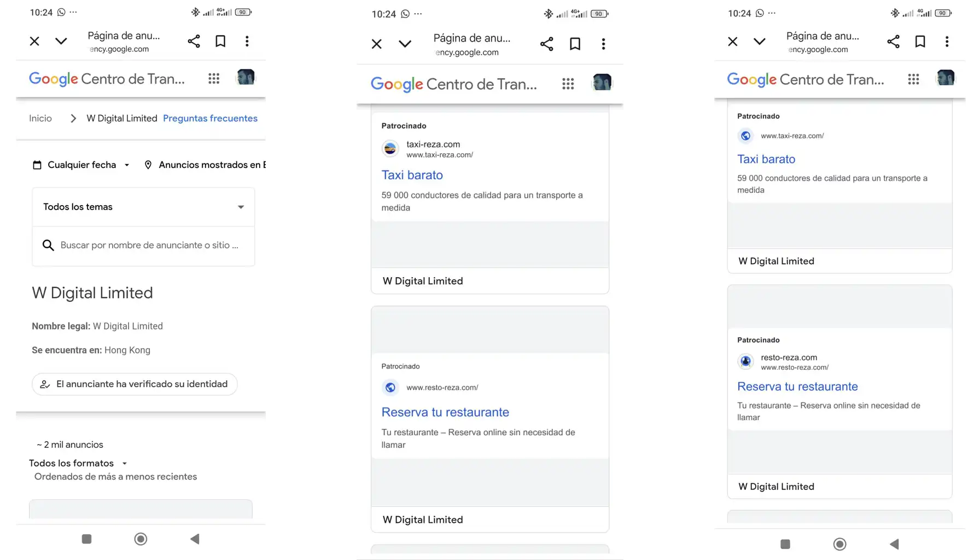Tap the W Digital Limited page heading
Image resolution: width=980 pixels, height=560 pixels.
point(92,293)
